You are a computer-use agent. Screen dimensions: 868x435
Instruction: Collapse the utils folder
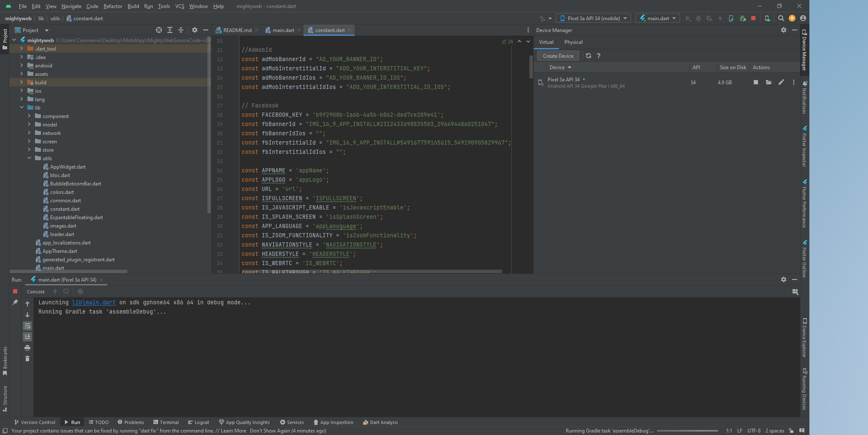[x=29, y=158]
